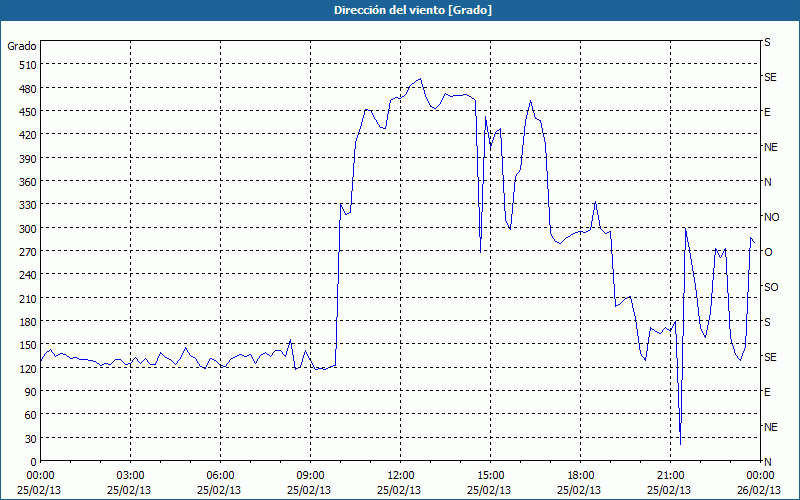Click the "SO" compass direction label
The image size is (800, 500).
click(771, 287)
